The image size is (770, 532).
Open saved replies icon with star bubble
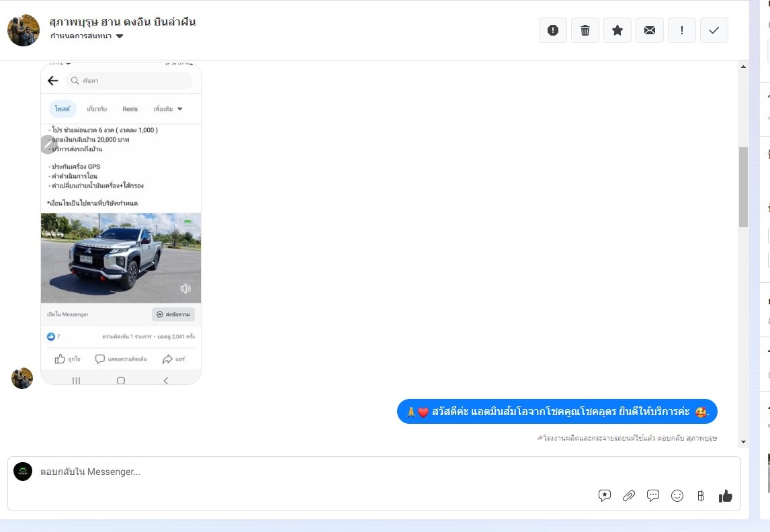[605, 496]
